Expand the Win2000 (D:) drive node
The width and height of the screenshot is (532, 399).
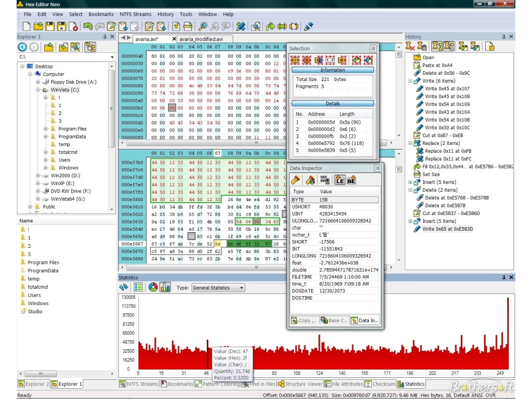coord(38,176)
